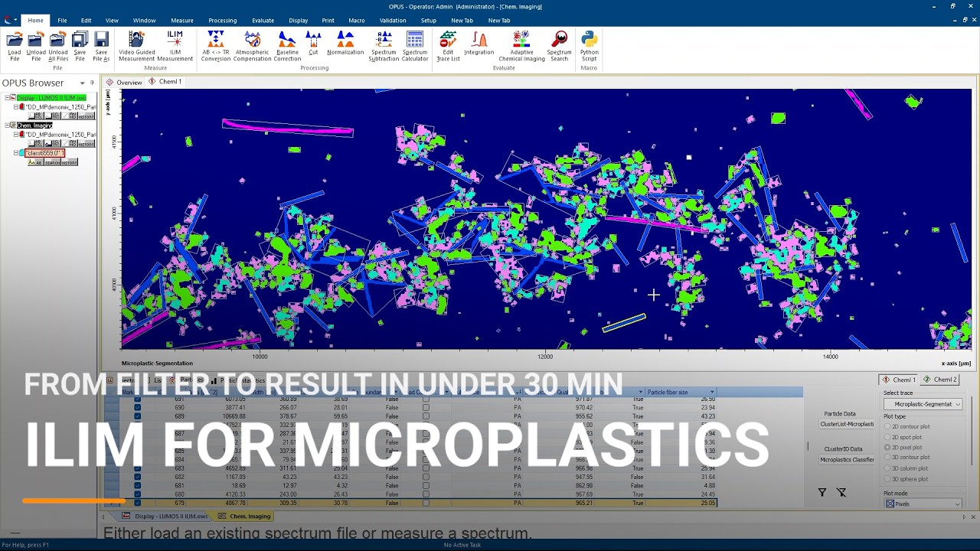Run AB <-> TR Conversion
Screen dimensions: 980x551
click(x=216, y=47)
